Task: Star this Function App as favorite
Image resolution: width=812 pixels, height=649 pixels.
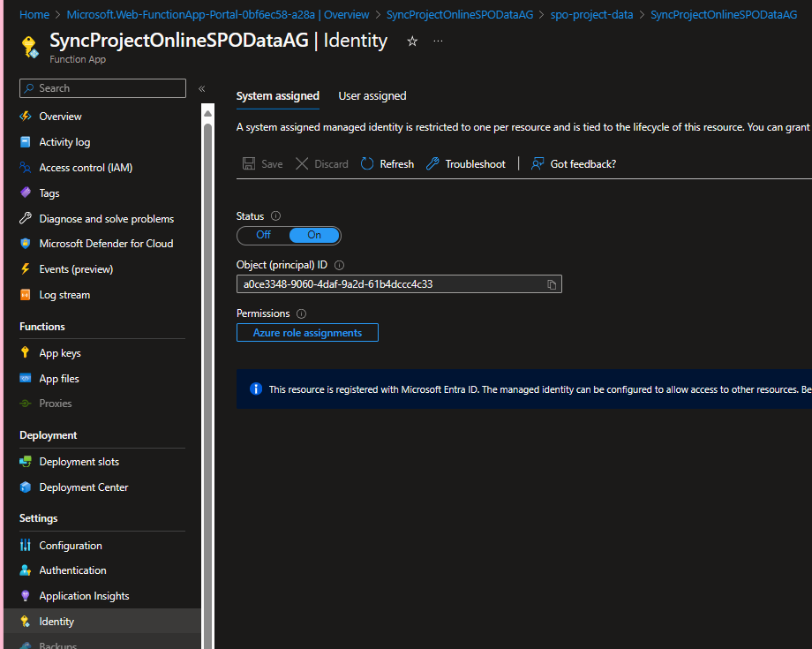Action: [411, 41]
